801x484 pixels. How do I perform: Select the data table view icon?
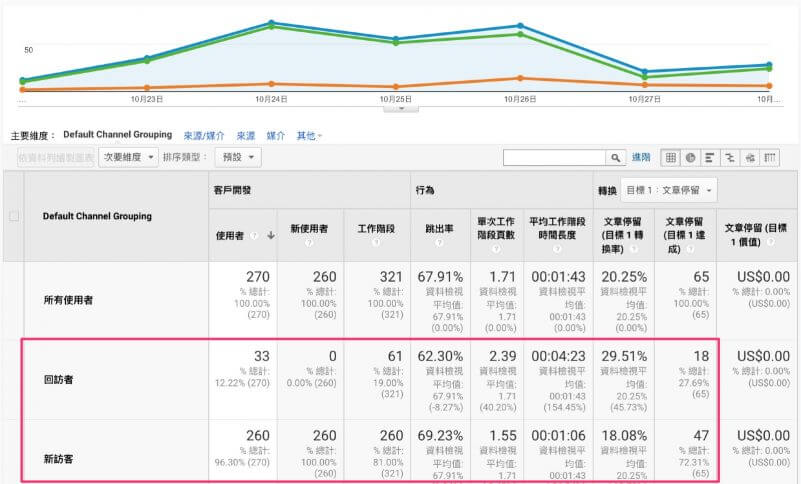pyautogui.click(x=671, y=157)
